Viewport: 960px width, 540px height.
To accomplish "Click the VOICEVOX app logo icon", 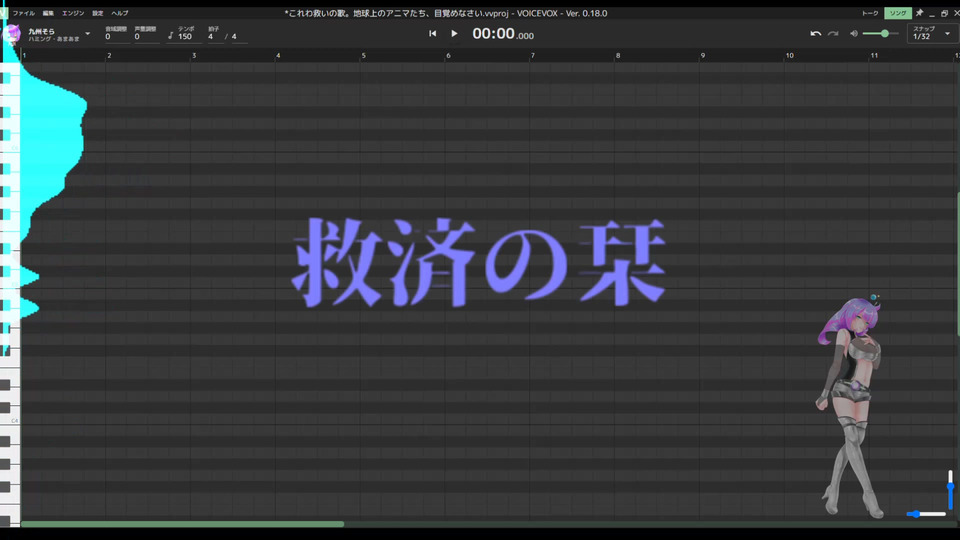I will 4,12.
